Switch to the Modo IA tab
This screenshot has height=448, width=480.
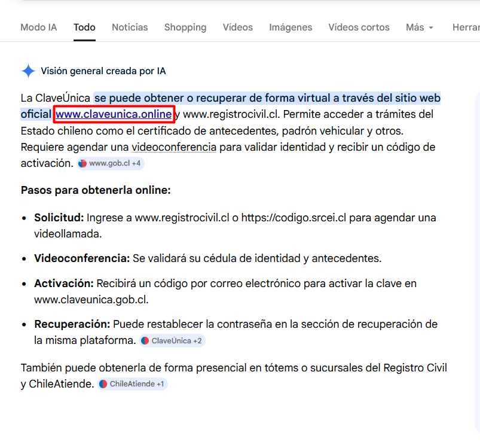38,27
